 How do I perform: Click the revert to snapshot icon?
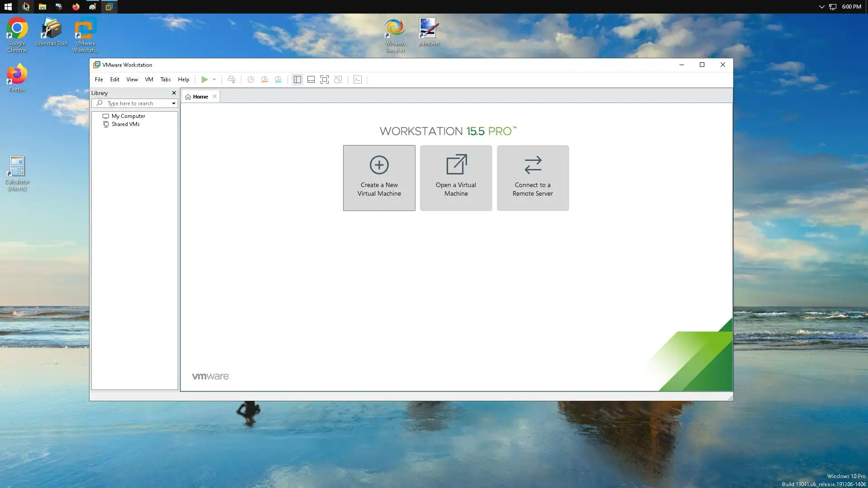coord(264,80)
